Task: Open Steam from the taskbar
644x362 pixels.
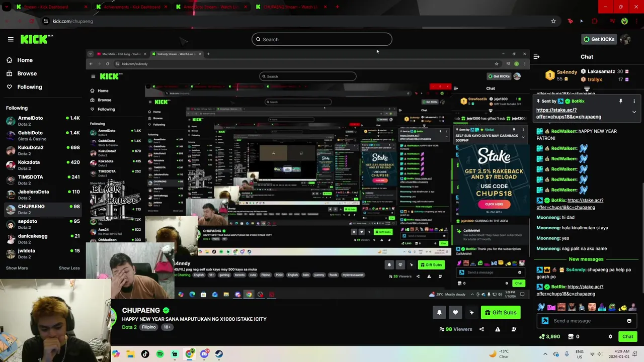Action: [218, 354]
